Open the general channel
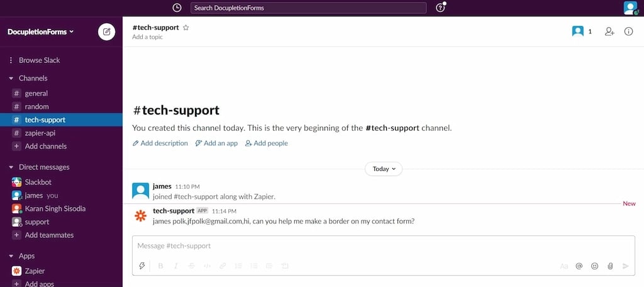Viewport: 644px width, 287px height. (36, 93)
